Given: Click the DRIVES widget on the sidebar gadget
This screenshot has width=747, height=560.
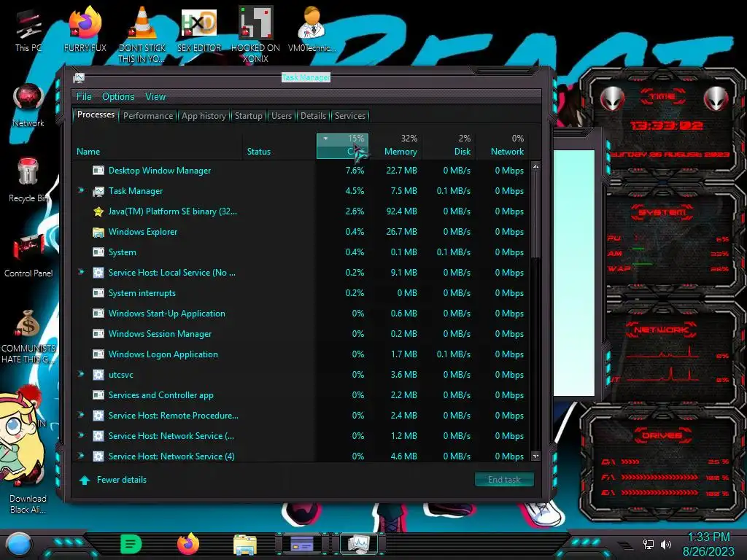Looking at the screenshot, I should (x=662, y=462).
